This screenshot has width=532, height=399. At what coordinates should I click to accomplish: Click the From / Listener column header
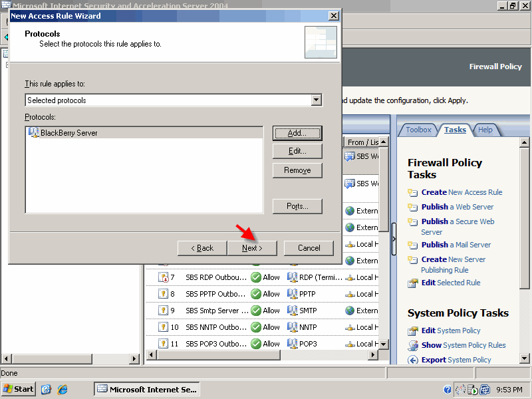click(x=362, y=142)
